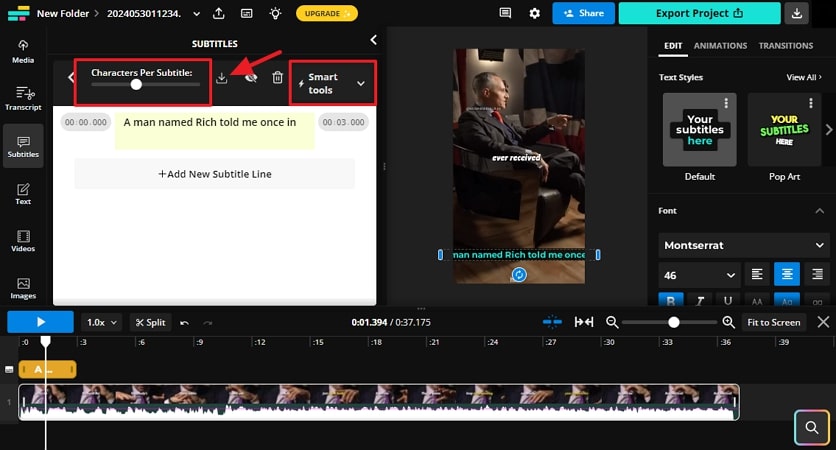Open options menu on Pop Art text style
836x450 pixels.
pyautogui.click(x=810, y=103)
